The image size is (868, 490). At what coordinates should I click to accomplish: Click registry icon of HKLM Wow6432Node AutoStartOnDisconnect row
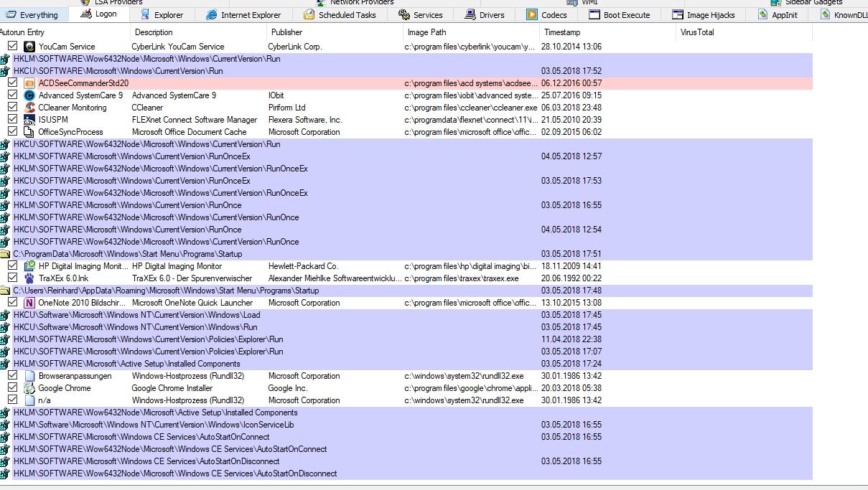point(5,473)
